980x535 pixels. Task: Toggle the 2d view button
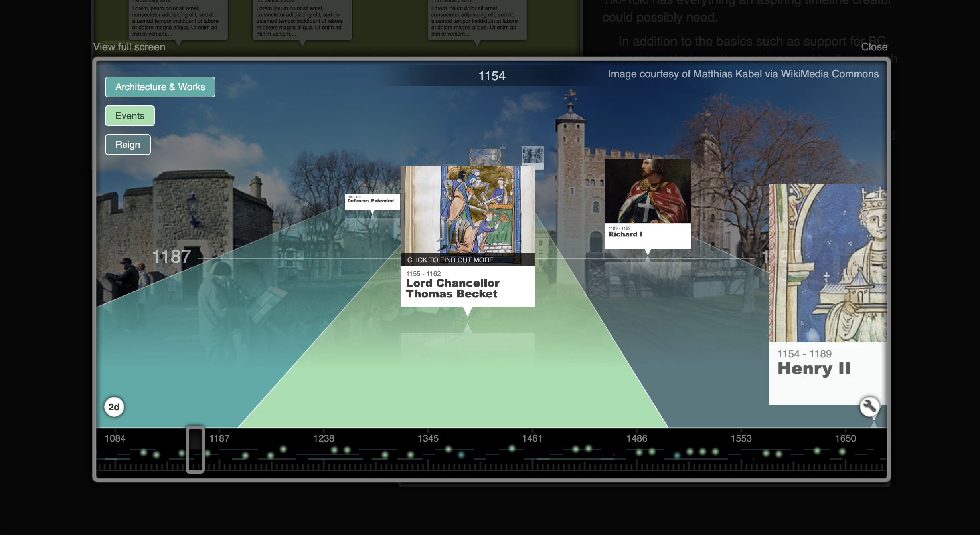tap(114, 407)
